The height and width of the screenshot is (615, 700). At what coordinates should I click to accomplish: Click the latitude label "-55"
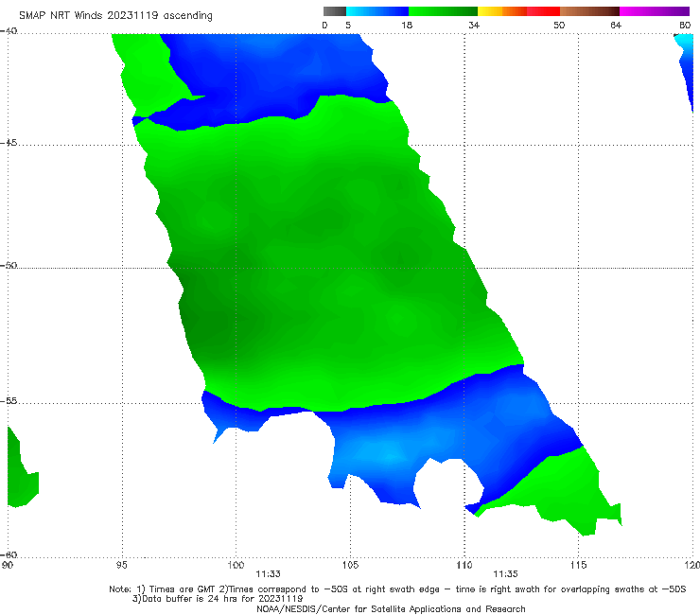coord(9,401)
